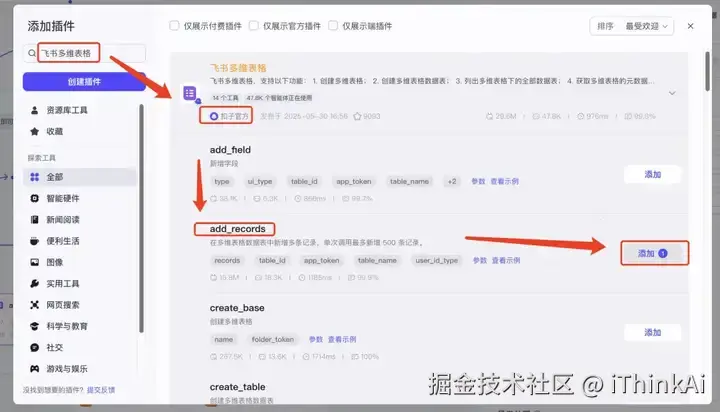
Task: Enable 仅展示付费插件 checkbox
Action: [174, 26]
